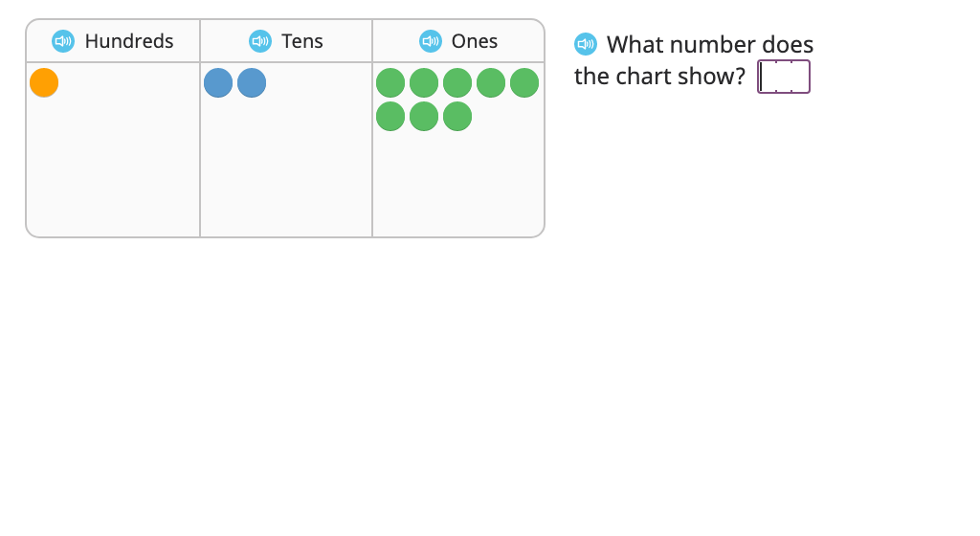Viewport: 980px width, 536px height.
Task: Click the middle green disk in bottom row
Action: click(x=424, y=117)
